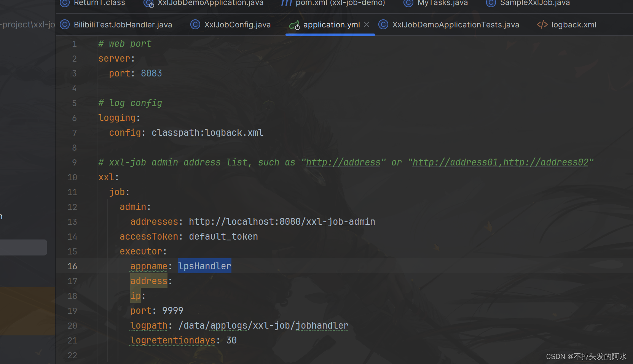
Task: Click the default_token value
Action: coord(223,237)
